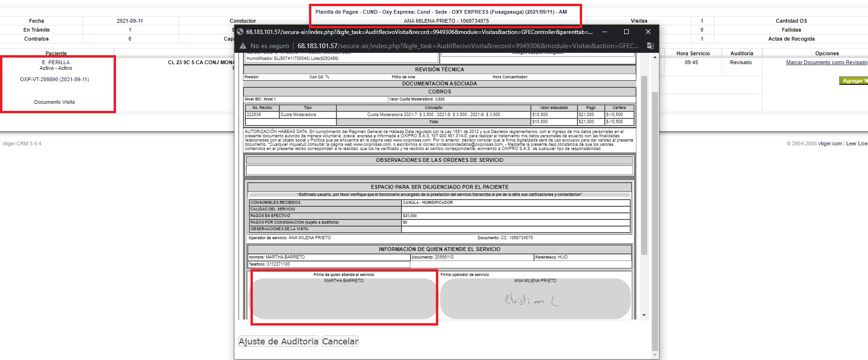Click patient name 'E. PERILLA'
The width and height of the screenshot is (868, 360).
(56, 62)
